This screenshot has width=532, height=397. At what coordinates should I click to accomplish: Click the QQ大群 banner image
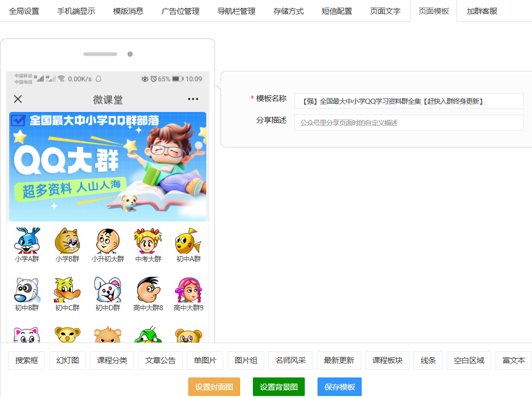pos(108,166)
